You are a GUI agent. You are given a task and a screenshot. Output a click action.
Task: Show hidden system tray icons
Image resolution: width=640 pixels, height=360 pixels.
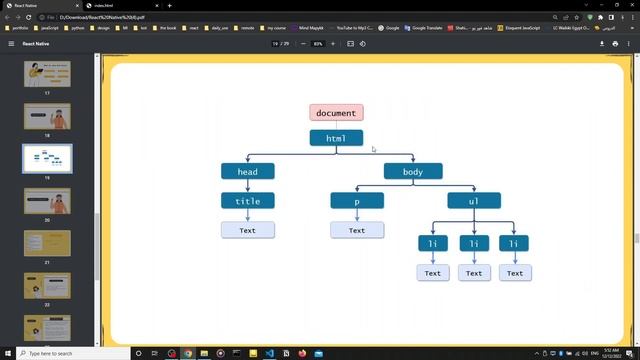537,353
